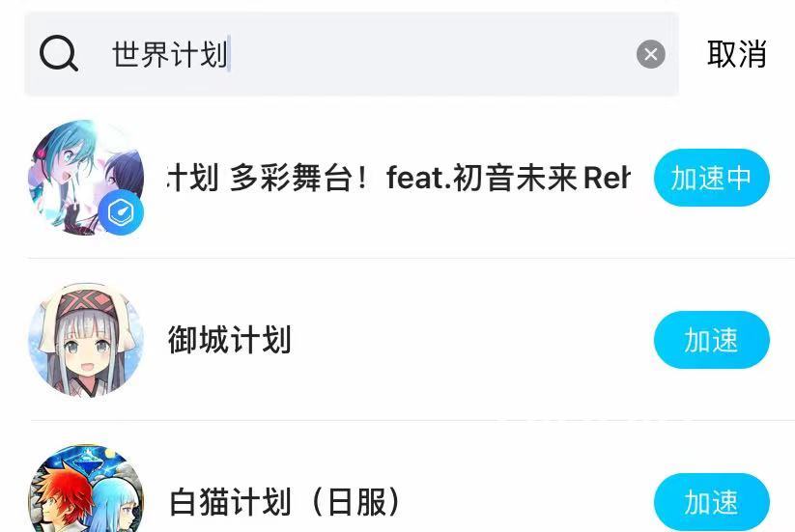Click the magnifying glass search icon
The image size is (795, 532).
(x=58, y=54)
